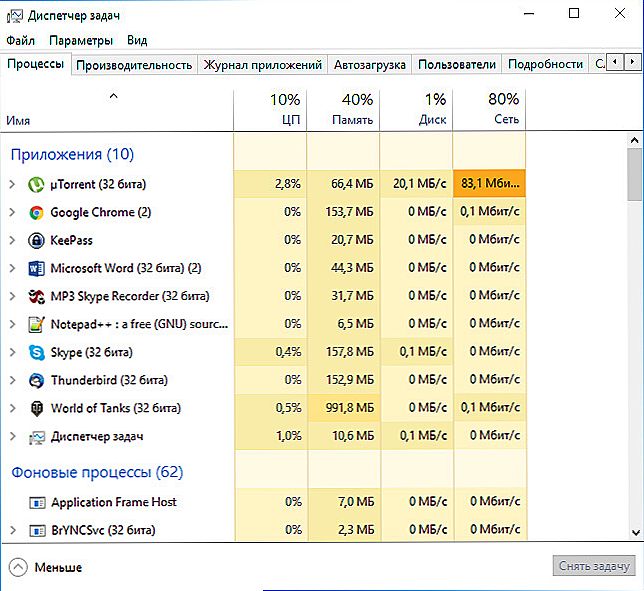The width and height of the screenshot is (644, 591).
Task: Click the 152,9 МБ Thunderbird memory cell
Action: pyautogui.click(x=343, y=379)
